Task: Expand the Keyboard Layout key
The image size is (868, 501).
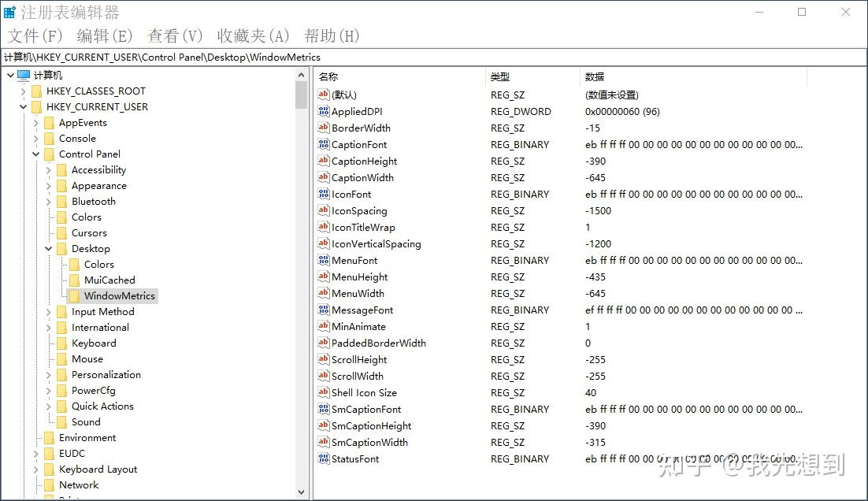Action: click(x=35, y=469)
